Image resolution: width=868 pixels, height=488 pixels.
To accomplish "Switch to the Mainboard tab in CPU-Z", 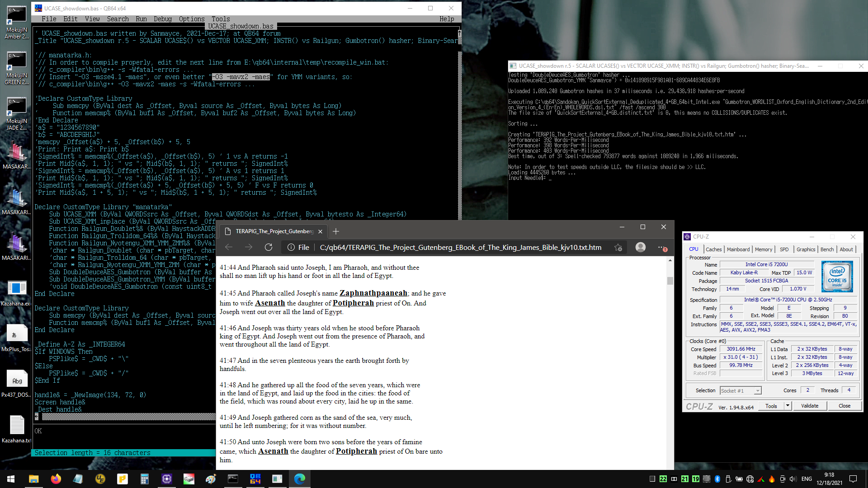I will (x=738, y=249).
